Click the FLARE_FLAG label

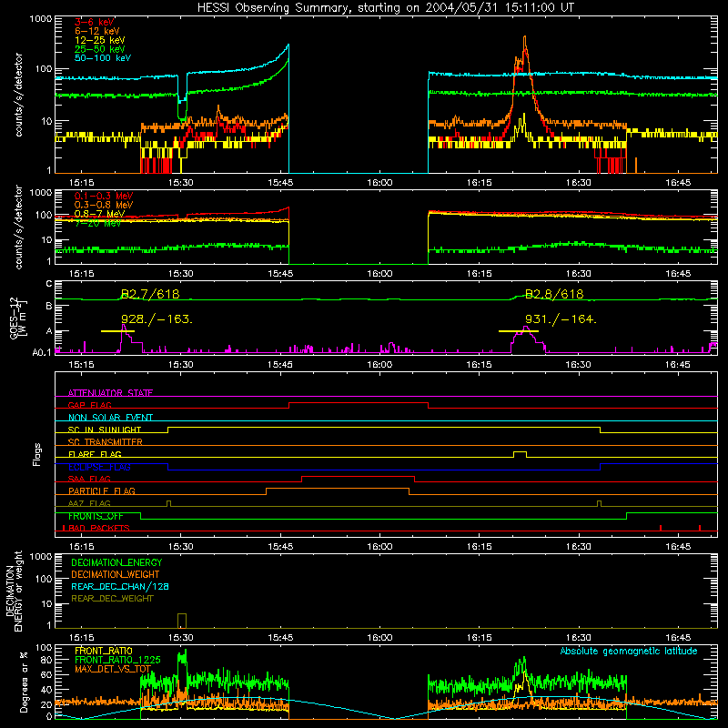pos(95,454)
